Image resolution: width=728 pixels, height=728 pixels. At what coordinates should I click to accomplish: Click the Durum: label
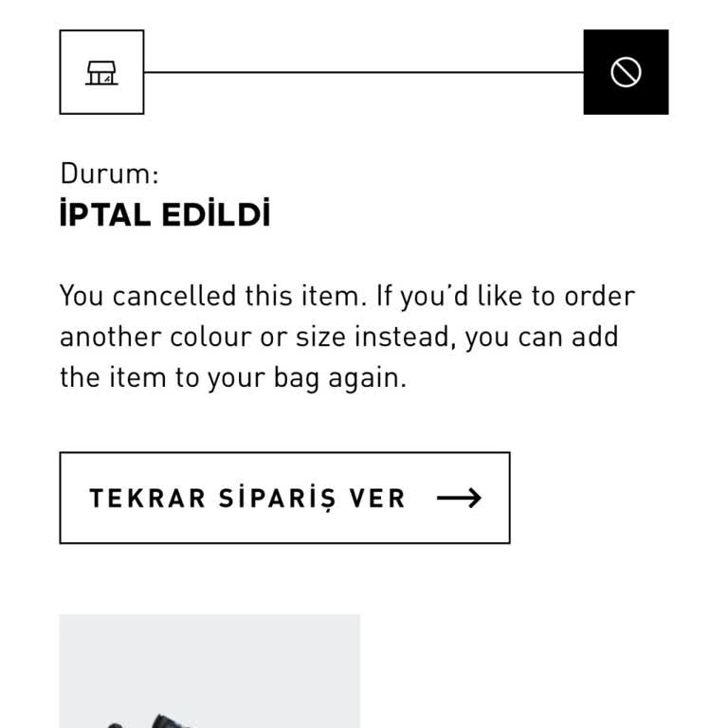coord(109,173)
